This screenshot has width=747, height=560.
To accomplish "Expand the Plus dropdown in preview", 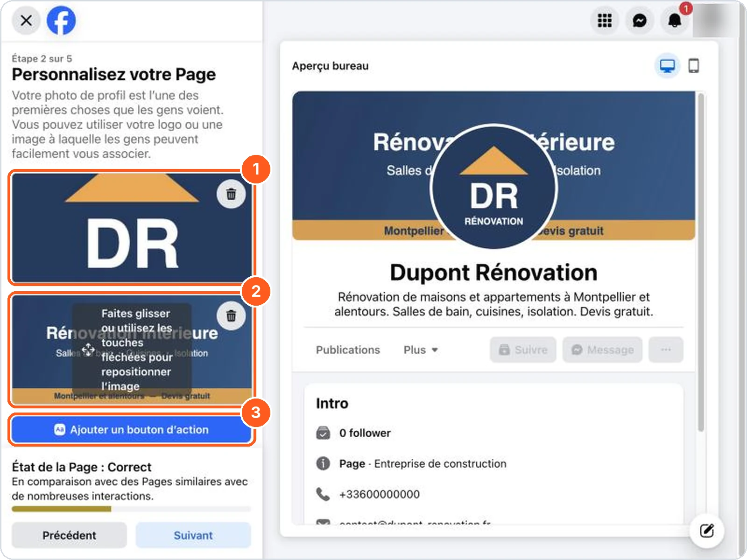I will [421, 350].
